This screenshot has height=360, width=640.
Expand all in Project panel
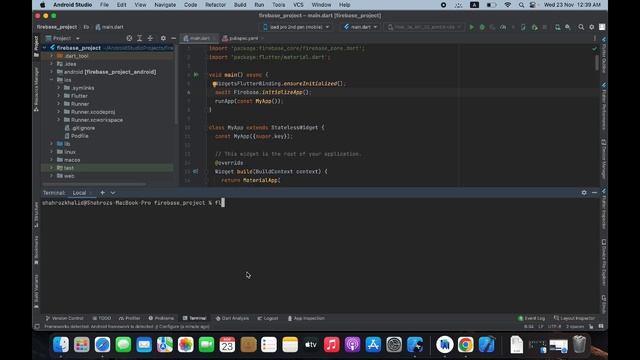click(x=140, y=38)
